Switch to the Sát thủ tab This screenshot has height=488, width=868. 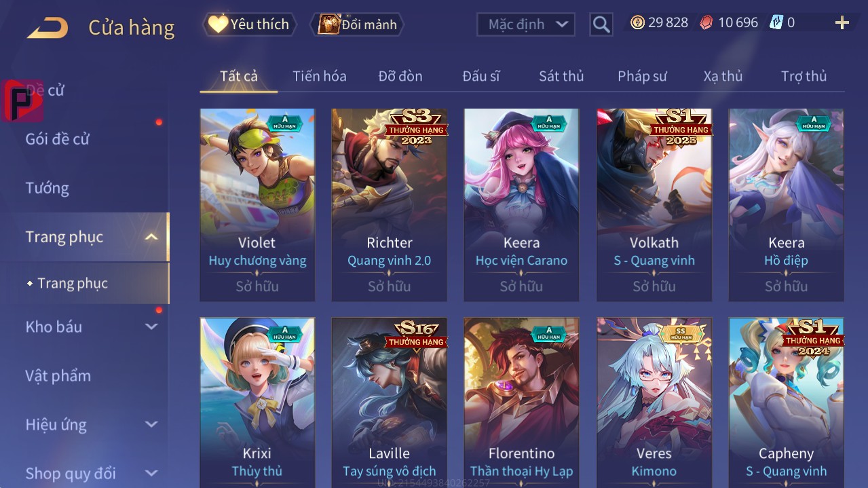[561, 76]
